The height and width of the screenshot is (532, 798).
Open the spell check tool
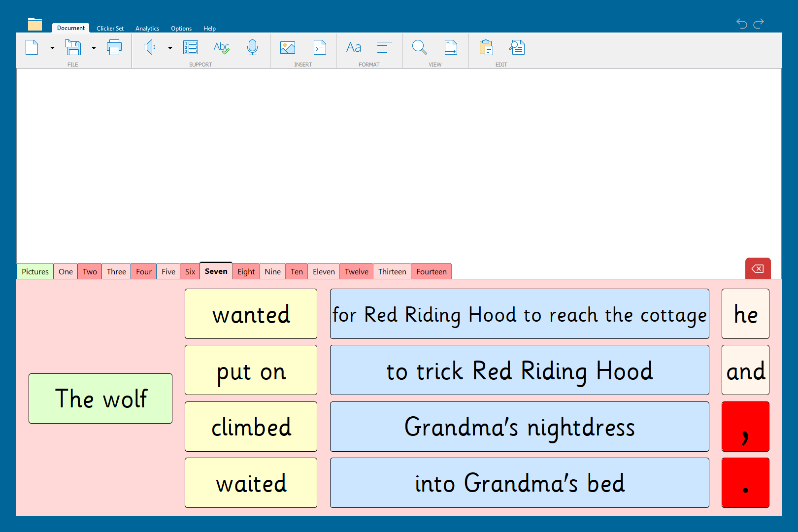pyautogui.click(x=221, y=48)
